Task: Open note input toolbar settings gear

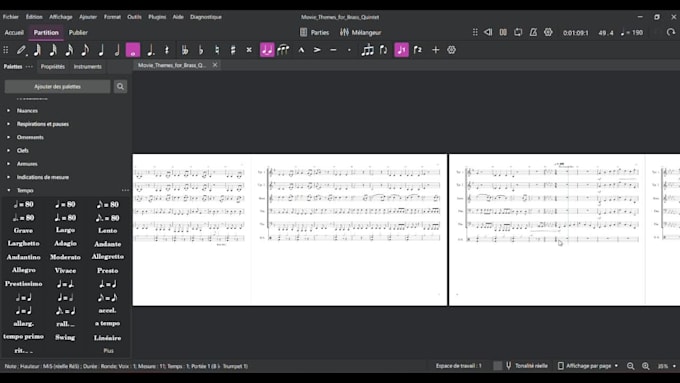Action: click(451, 50)
